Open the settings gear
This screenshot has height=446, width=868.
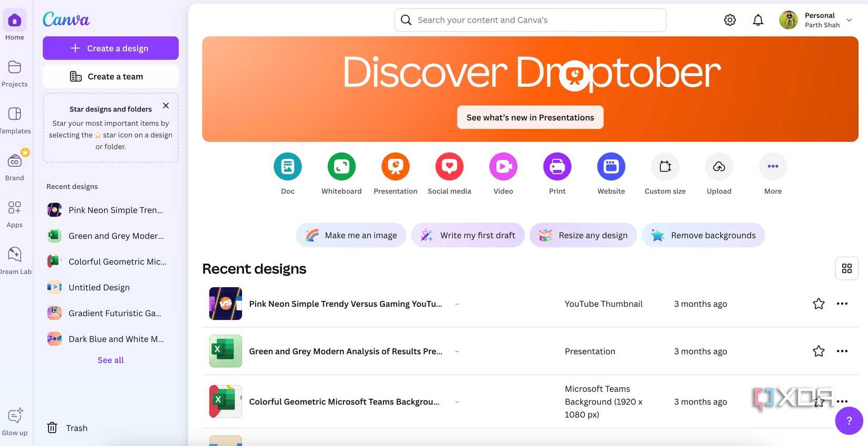click(x=730, y=20)
